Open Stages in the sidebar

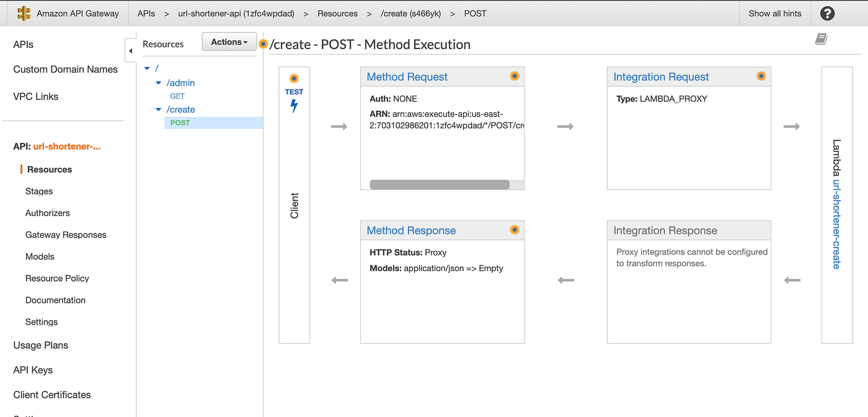tap(39, 191)
